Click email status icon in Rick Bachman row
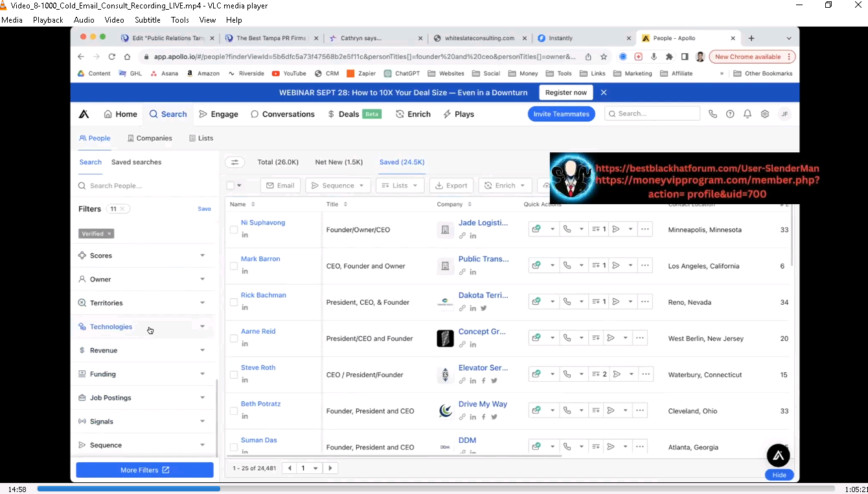868x494 pixels. point(536,302)
